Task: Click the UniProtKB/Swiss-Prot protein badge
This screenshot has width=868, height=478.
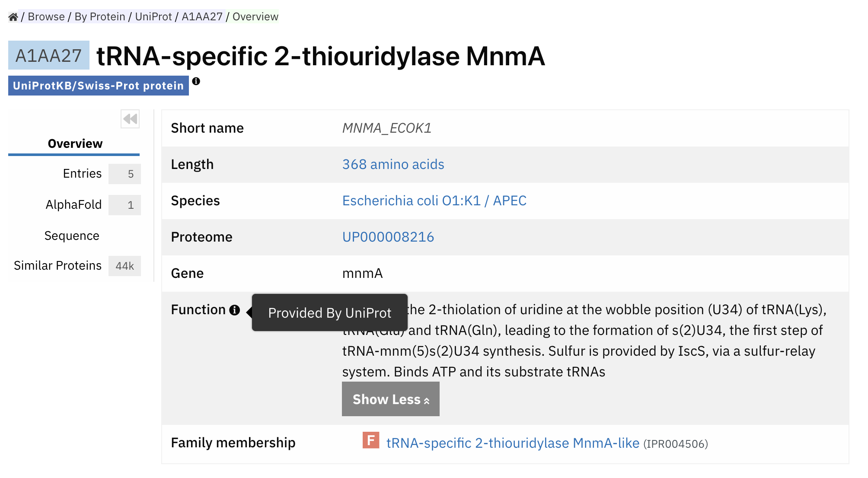Action: (99, 86)
